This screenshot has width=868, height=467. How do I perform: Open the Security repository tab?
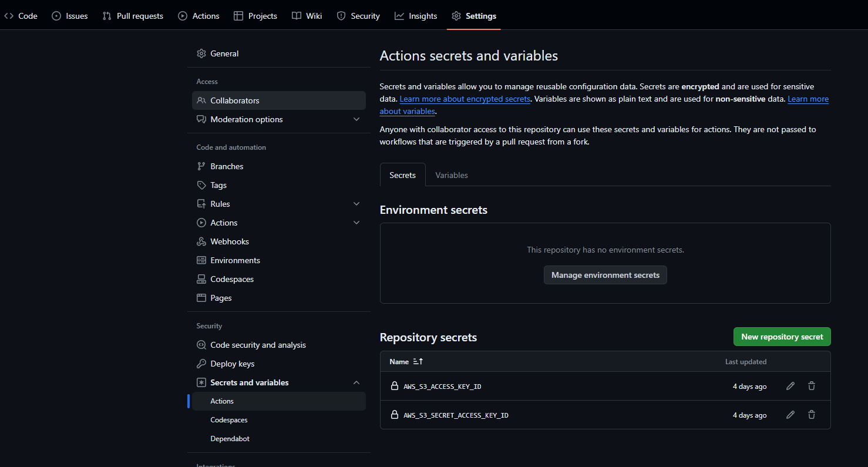[358, 16]
